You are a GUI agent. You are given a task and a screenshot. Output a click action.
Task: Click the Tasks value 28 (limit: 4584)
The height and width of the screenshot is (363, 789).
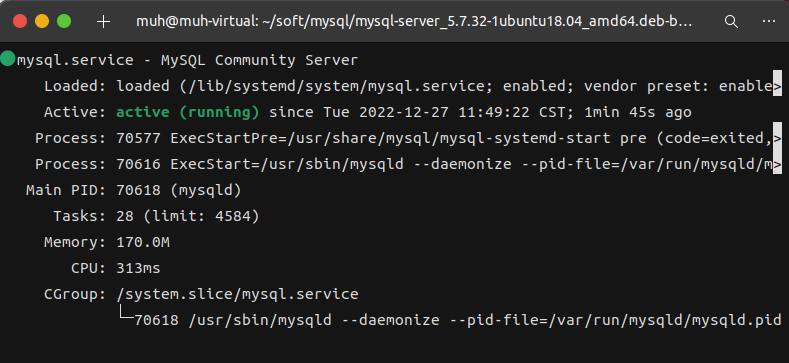coord(188,217)
